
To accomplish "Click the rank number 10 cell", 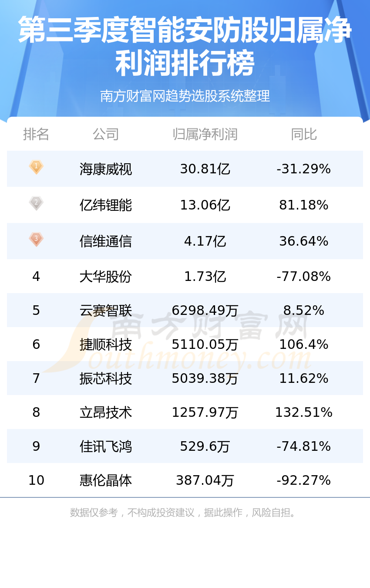I will 36,480.
